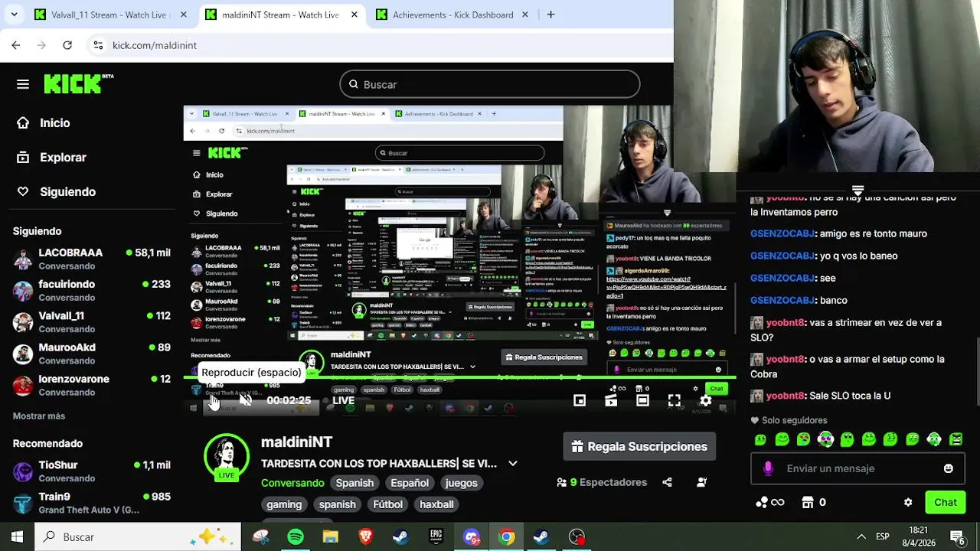Play the stream video
The width and height of the screenshot is (980, 551).
[214, 400]
